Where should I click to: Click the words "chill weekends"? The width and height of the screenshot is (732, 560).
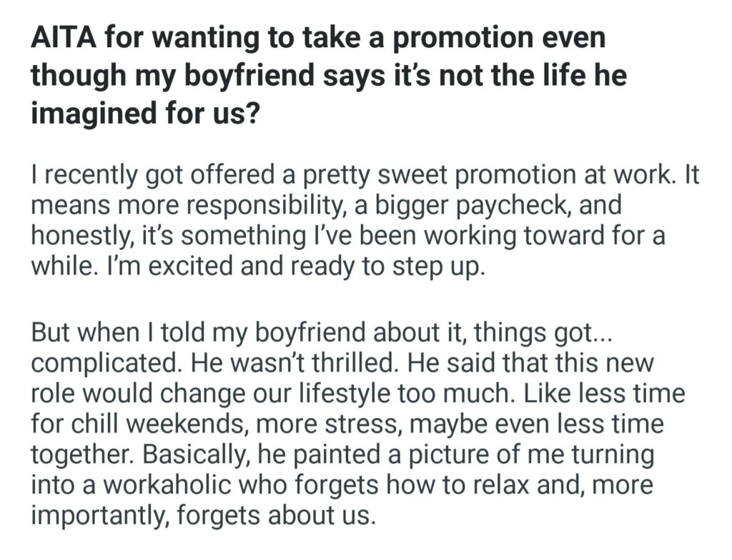pyautogui.click(x=164, y=424)
